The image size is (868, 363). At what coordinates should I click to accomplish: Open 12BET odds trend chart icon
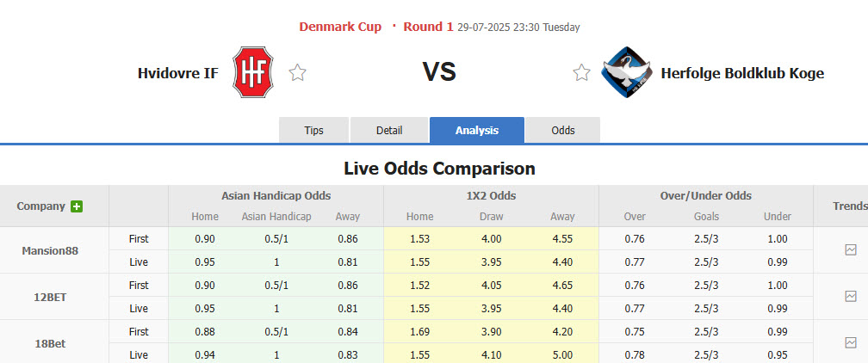851,297
